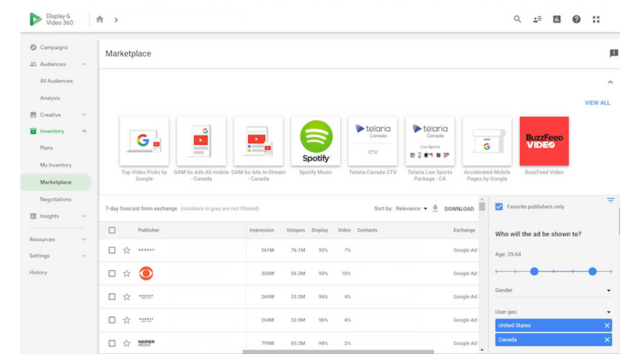Open the Telaria Canada CTV card
This screenshot has height=360, width=640.
[x=373, y=141]
